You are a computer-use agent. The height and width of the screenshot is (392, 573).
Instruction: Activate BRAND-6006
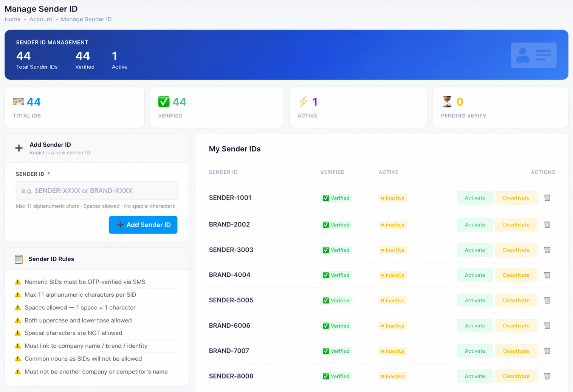pyautogui.click(x=475, y=325)
